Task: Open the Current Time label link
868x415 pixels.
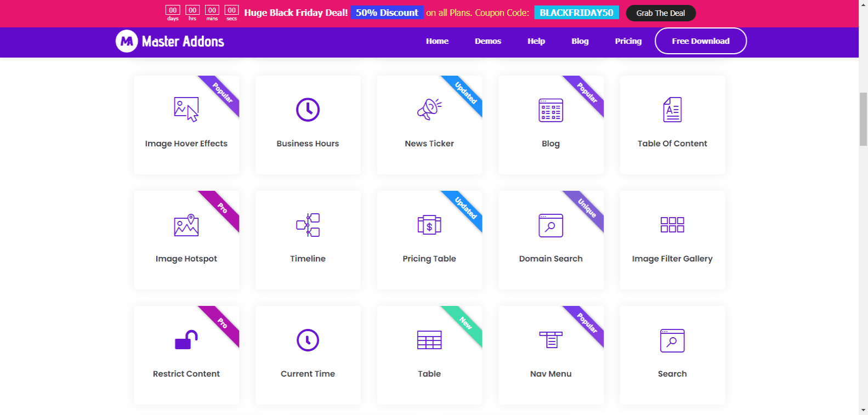Action: click(x=308, y=374)
